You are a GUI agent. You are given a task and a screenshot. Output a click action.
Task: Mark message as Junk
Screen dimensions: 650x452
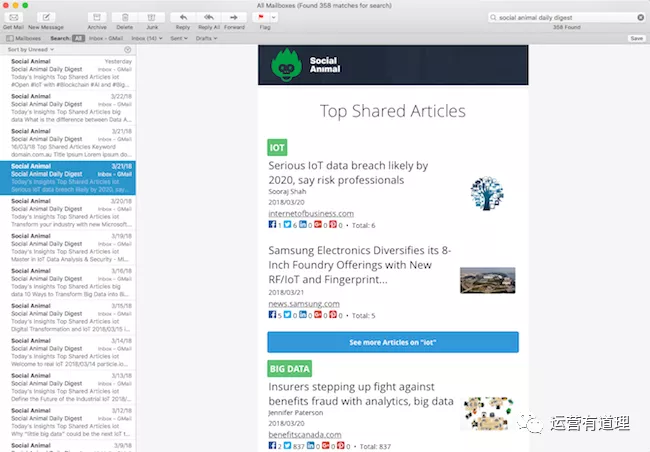point(152,17)
